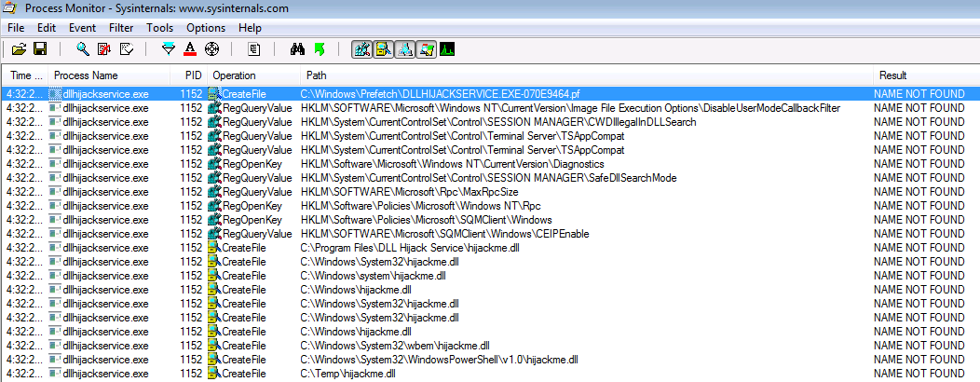Open the Filter funnel icon
This screenshot has height=382, width=980.
[169, 48]
